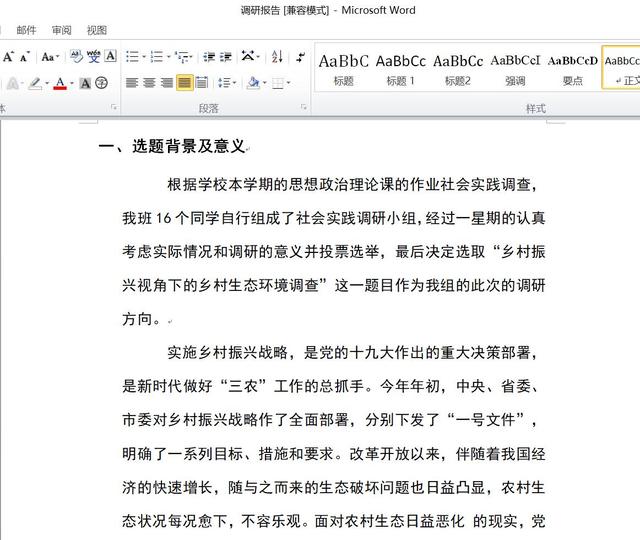
Task: Open the 邮件 ribbon tab
Action: coord(27,30)
